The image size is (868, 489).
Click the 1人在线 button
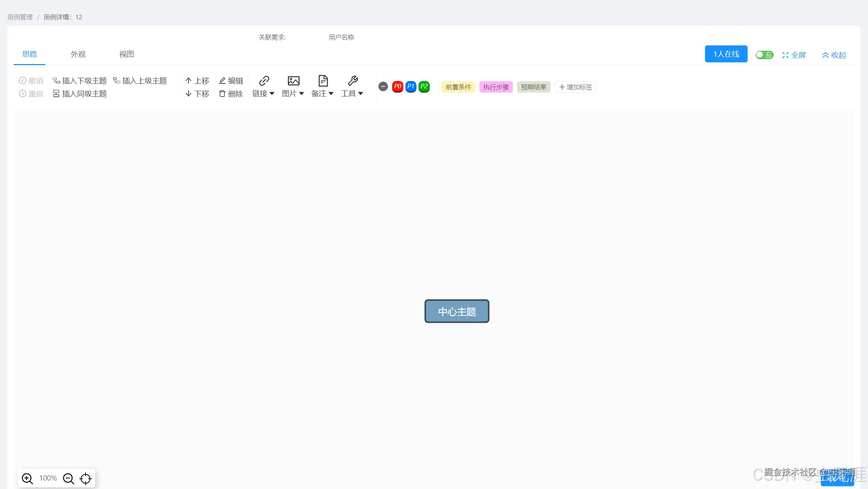725,54
